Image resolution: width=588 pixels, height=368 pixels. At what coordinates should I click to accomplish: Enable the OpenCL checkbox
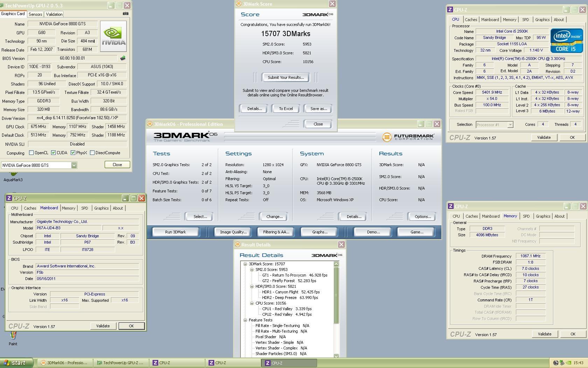(x=31, y=153)
